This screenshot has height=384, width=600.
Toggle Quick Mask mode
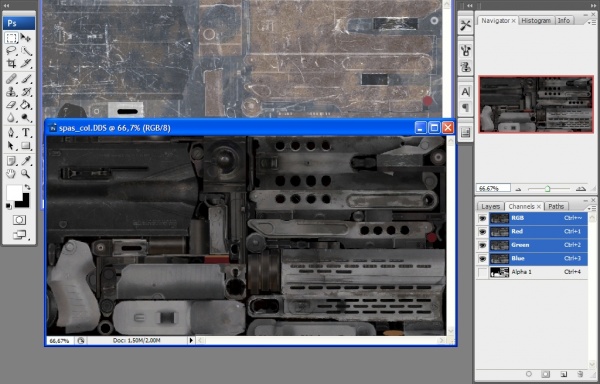pyautogui.click(x=19, y=220)
